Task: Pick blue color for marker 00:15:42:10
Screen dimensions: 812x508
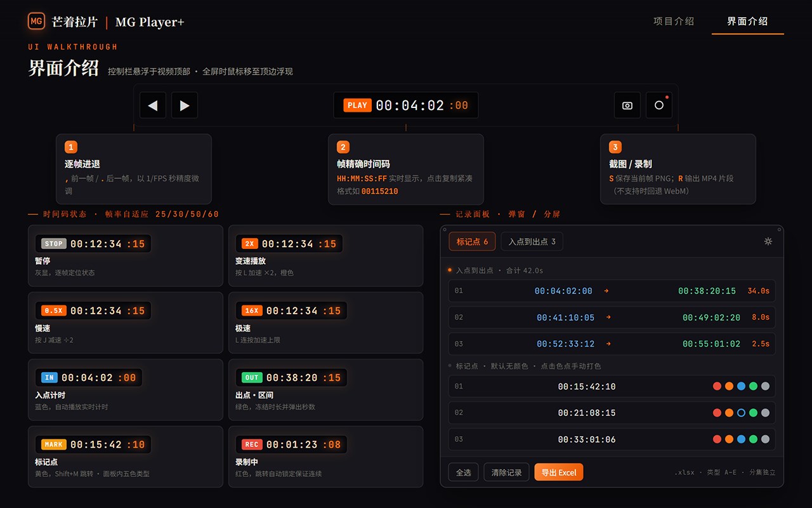Action: point(741,386)
